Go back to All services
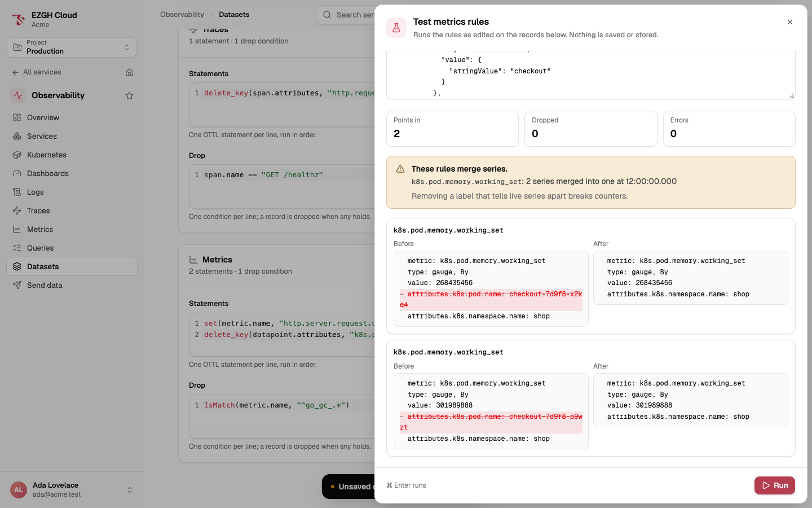Screen dimensions: 812x508 click(37, 72)
